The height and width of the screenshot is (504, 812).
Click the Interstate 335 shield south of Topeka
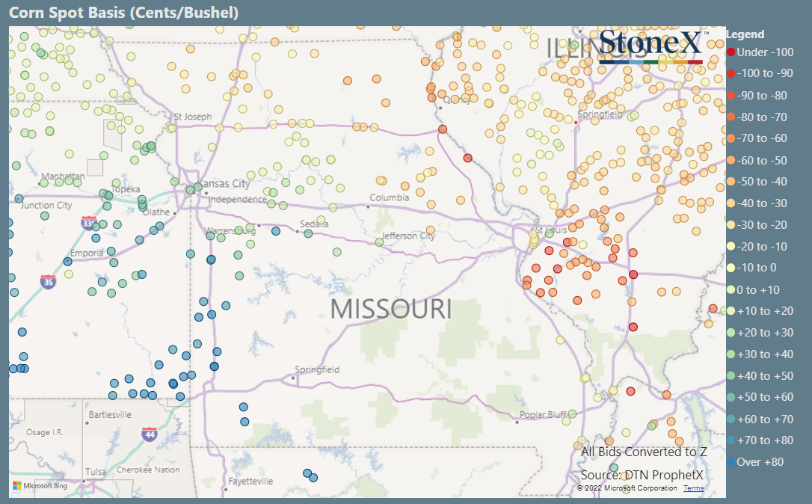click(x=89, y=224)
